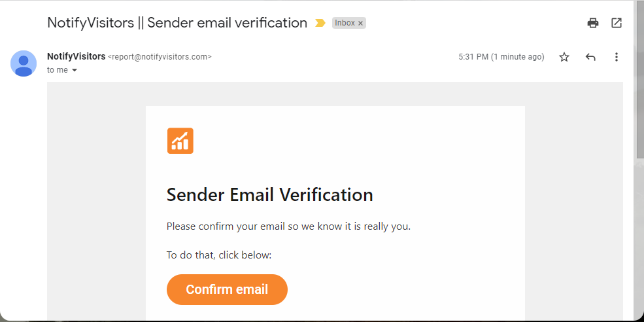This screenshot has width=644, height=322.
Task: Click the Reply arrow icon
Action: coord(590,57)
